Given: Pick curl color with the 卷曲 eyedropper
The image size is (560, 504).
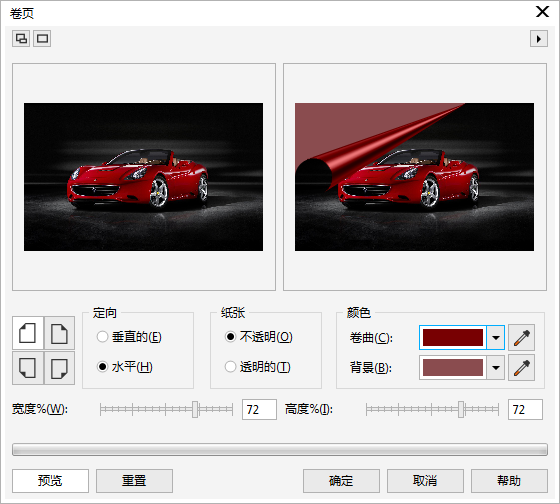Looking at the screenshot, I should pos(521,338).
